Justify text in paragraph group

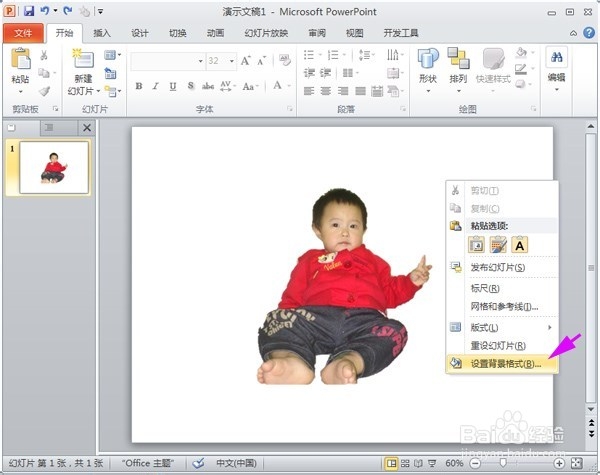pyautogui.click(x=360, y=91)
